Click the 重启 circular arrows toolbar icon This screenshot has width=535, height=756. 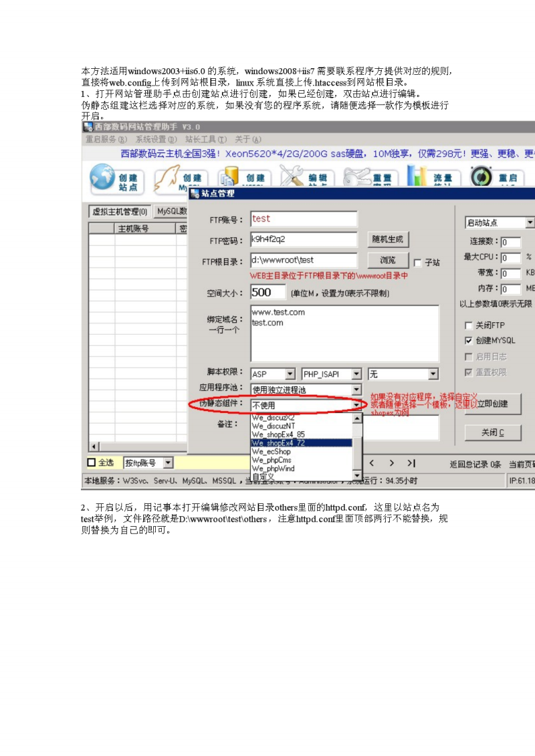pyautogui.click(x=481, y=177)
